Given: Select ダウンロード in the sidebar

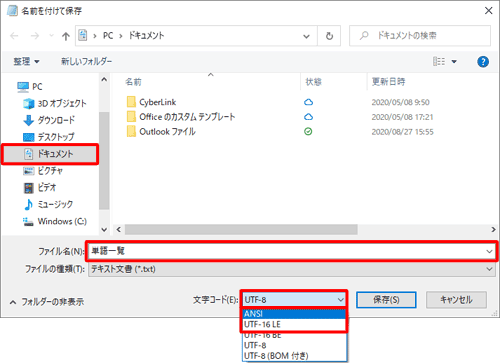Looking at the screenshot, I should (49, 120).
